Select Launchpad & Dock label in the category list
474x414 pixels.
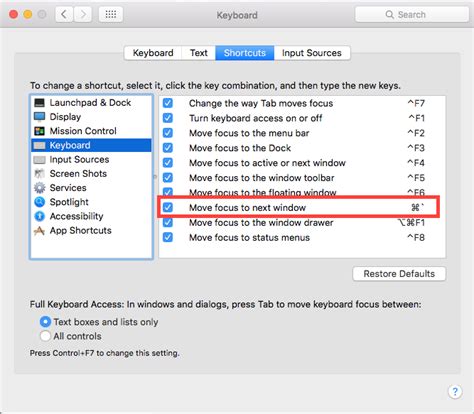(x=90, y=103)
